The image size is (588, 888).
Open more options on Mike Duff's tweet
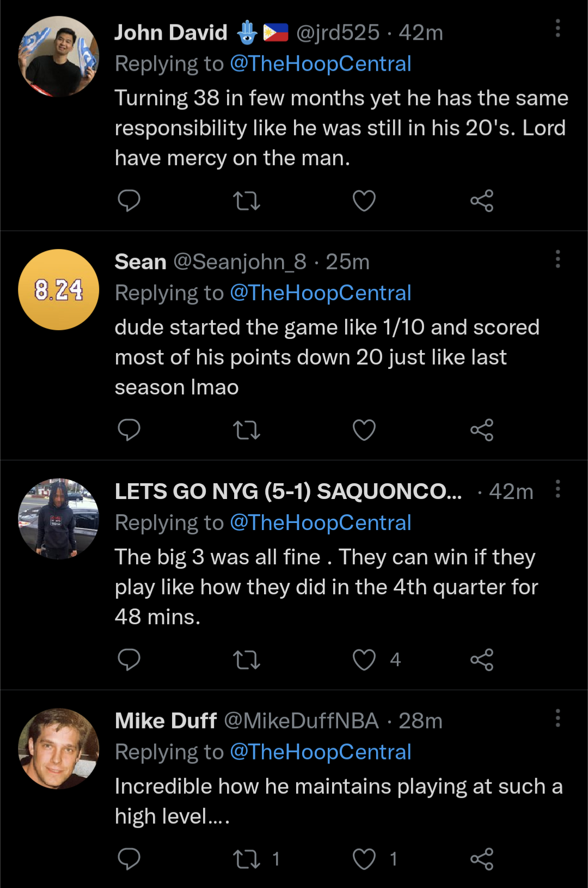pos(558,718)
